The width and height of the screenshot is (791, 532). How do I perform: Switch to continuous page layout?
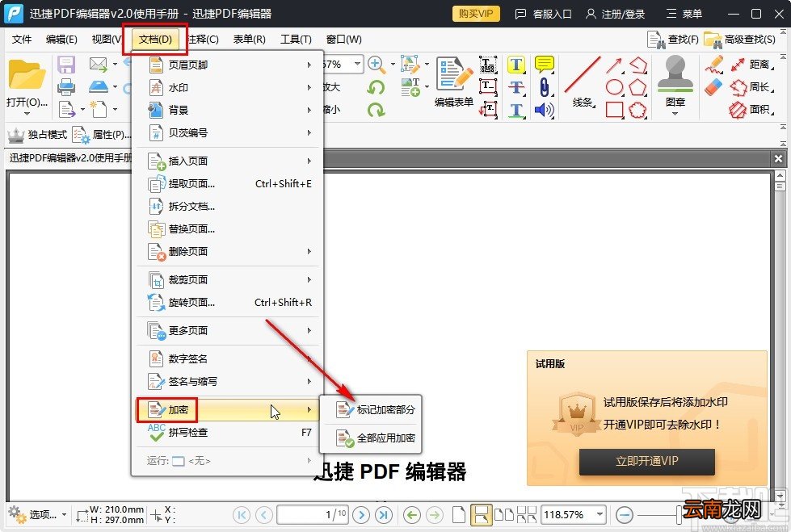coord(482,514)
